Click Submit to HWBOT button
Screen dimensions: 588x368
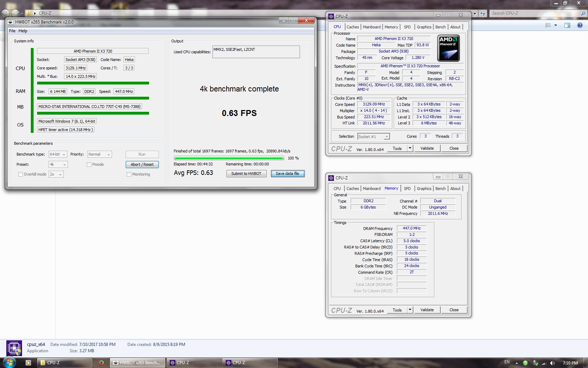(246, 173)
